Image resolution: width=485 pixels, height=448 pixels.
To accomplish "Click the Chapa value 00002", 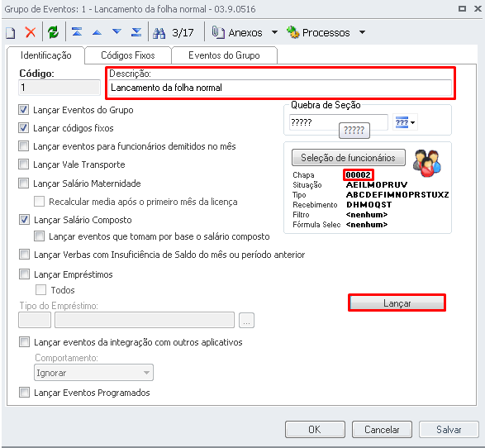I will click(359, 174).
